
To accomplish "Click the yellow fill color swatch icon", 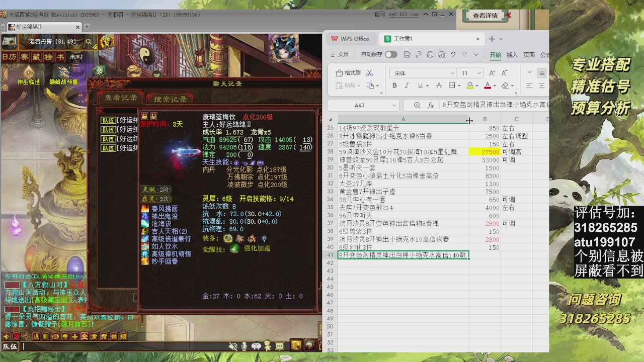I will [x=469, y=85].
